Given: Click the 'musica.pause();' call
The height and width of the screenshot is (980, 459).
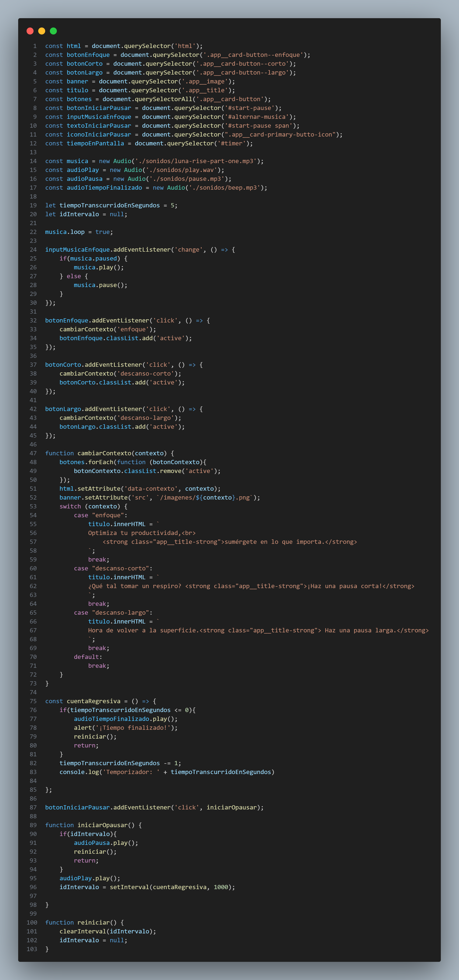Looking at the screenshot, I should pyautogui.click(x=100, y=285).
